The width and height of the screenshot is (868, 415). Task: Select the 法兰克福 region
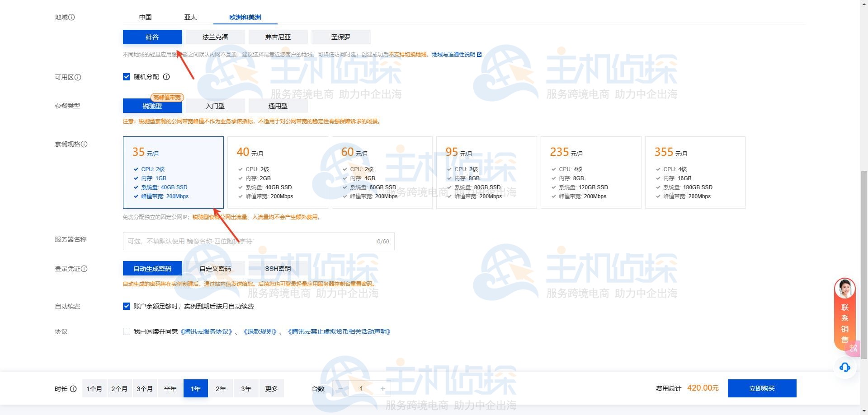click(215, 37)
